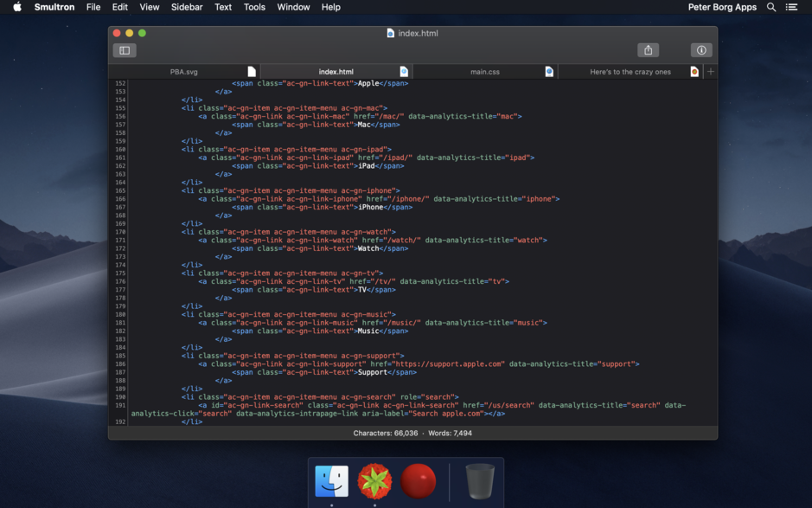Open Finder from the Dock
812x508 pixels.
pos(331,481)
